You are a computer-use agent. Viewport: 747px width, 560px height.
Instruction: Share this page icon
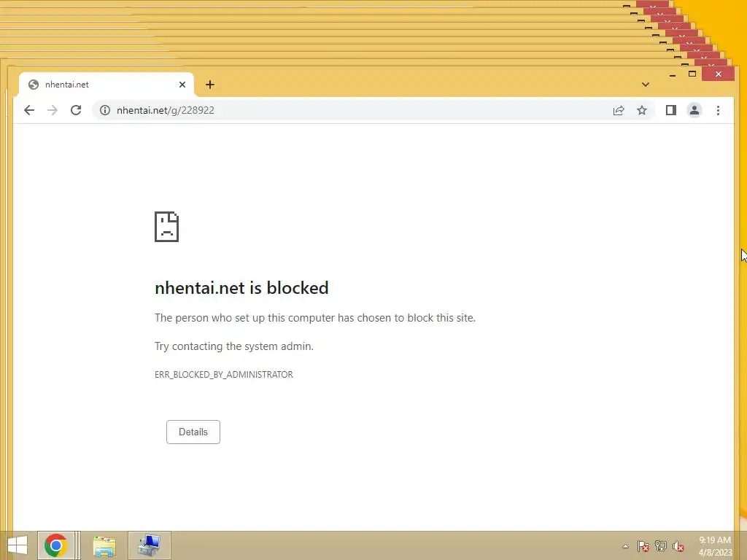(x=619, y=111)
